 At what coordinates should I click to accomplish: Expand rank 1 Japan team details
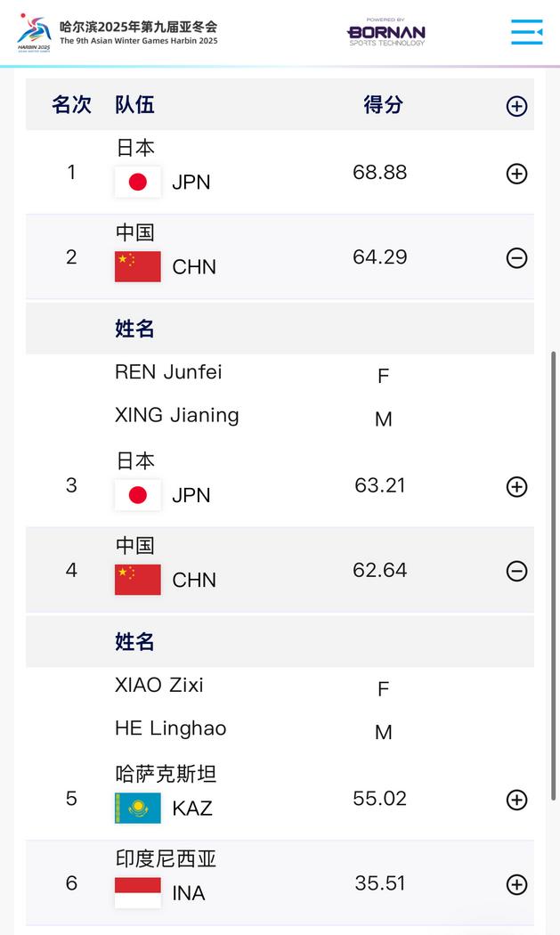pyautogui.click(x=516, y=174)
